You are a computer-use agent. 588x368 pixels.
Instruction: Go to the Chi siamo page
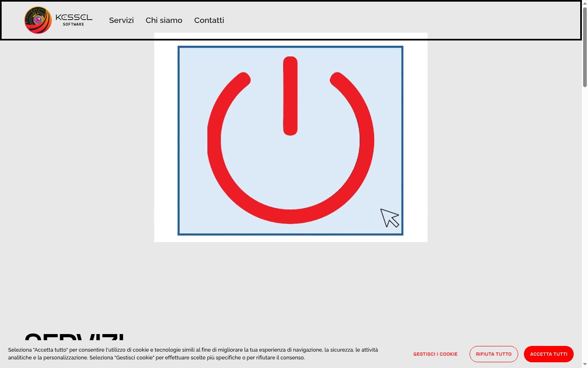(164, 20)
